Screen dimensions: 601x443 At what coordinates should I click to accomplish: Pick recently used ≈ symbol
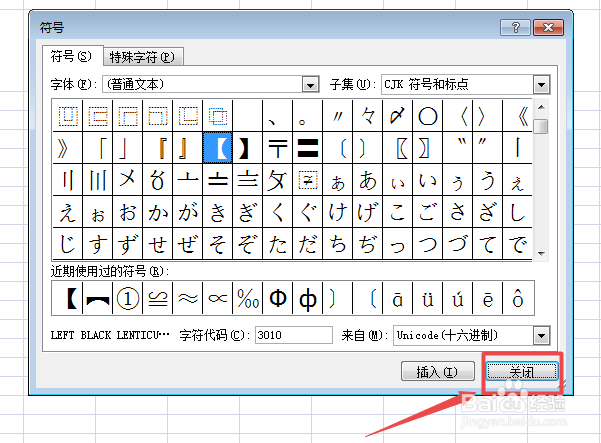click(x=187, y=298)
